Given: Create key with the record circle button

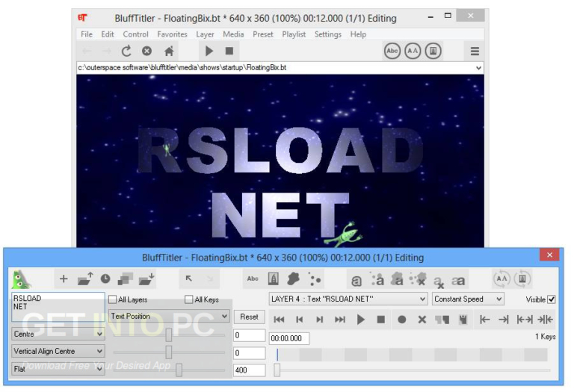Looking at the screenshot, I should point(401,320).
